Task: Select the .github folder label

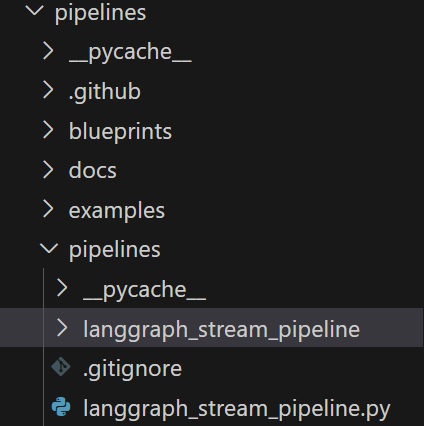Action: [105, 92]
